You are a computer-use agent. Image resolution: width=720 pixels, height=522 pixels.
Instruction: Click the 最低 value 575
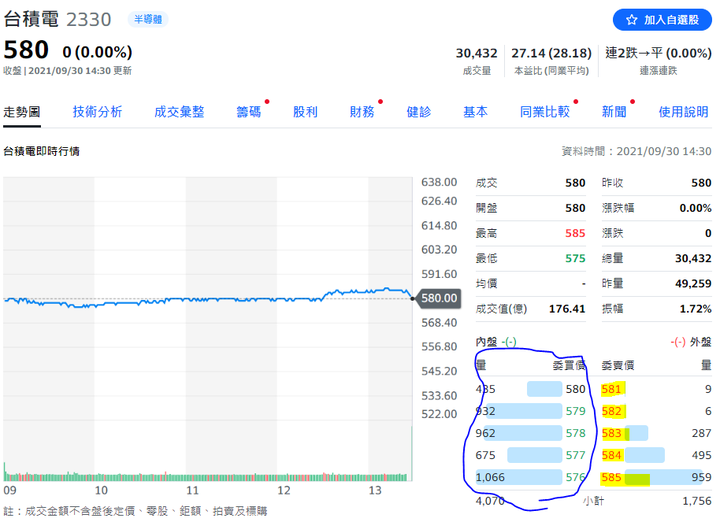(x=575, y=258)
